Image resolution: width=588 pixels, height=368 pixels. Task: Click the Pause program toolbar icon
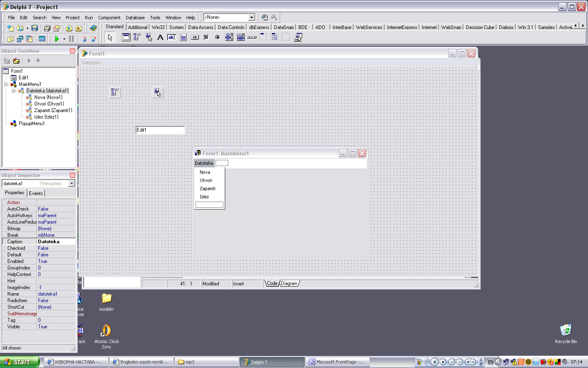pos(71,39)
